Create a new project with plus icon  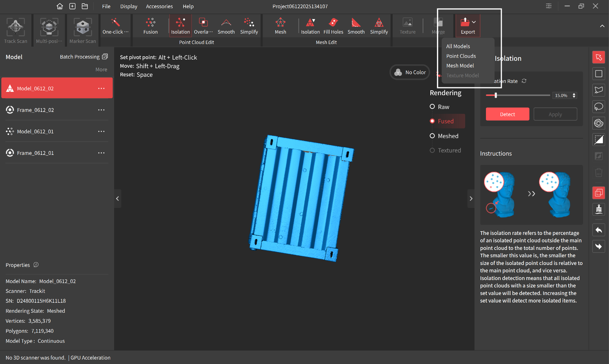tap(72, 6)
